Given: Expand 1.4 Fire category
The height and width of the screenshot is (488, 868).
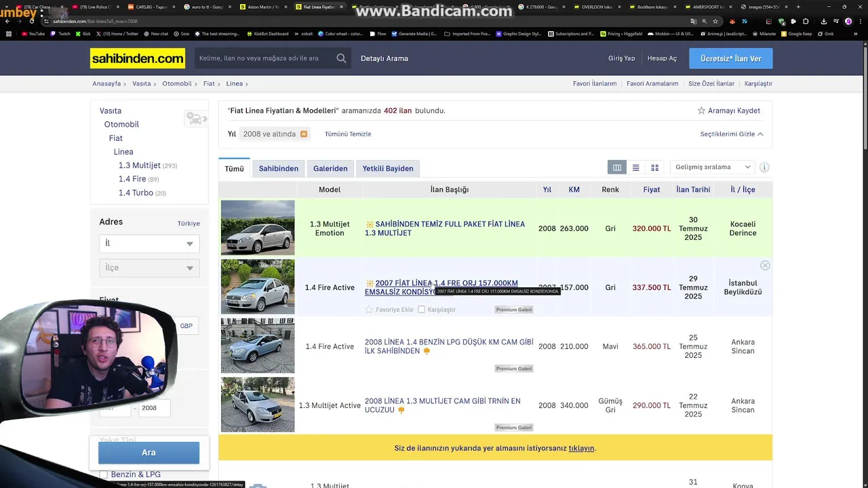Looking at the screenshot, I should coord(132,179).
